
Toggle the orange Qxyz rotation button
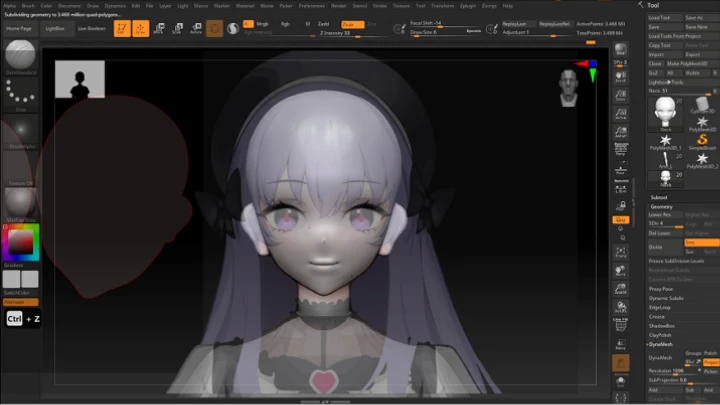620,220
